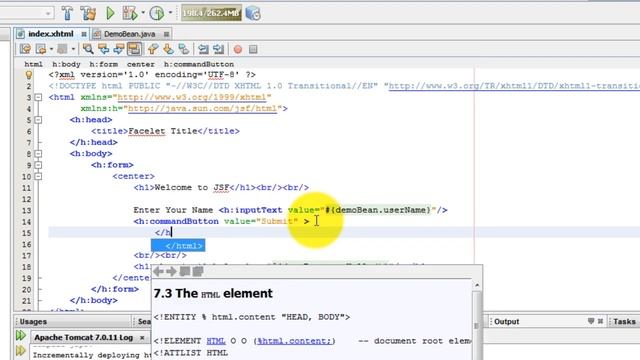Viewport: 640px width, 360px height.
Task: Click the Find Selection magnifier icon
Action: 88,49
